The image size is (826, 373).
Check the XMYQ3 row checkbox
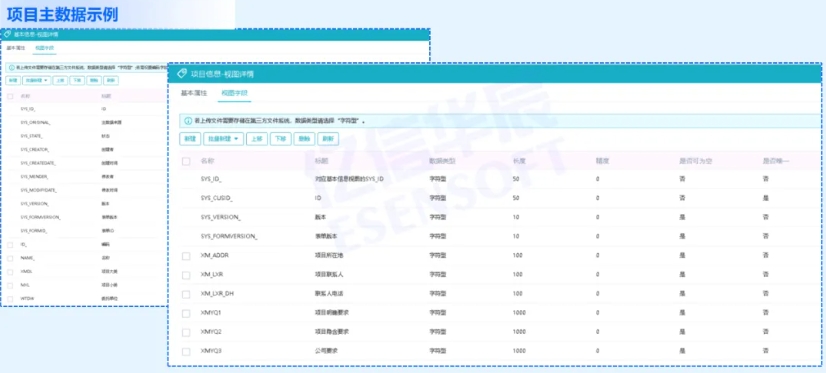pos(186,352)
